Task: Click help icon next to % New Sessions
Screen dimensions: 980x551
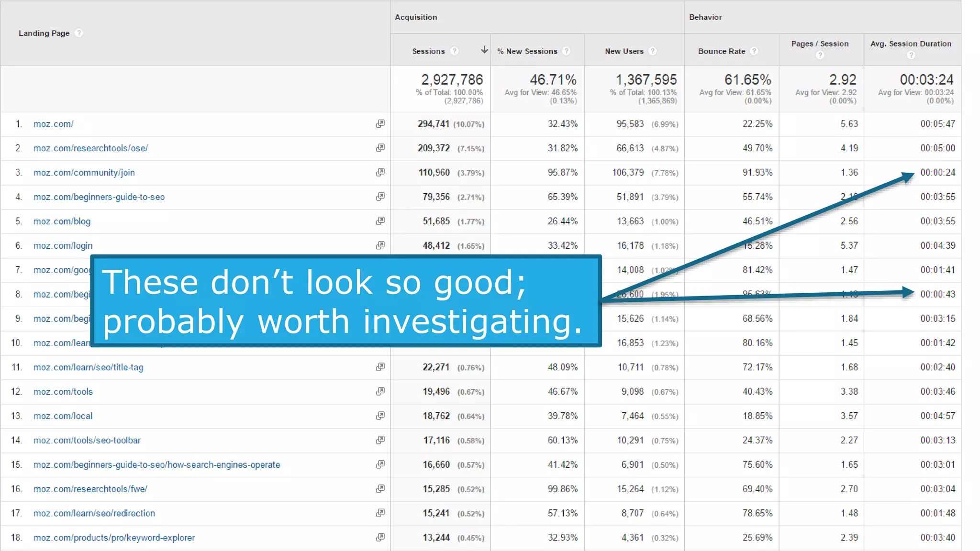Action: pyautogui.click(x=567, y=51)
